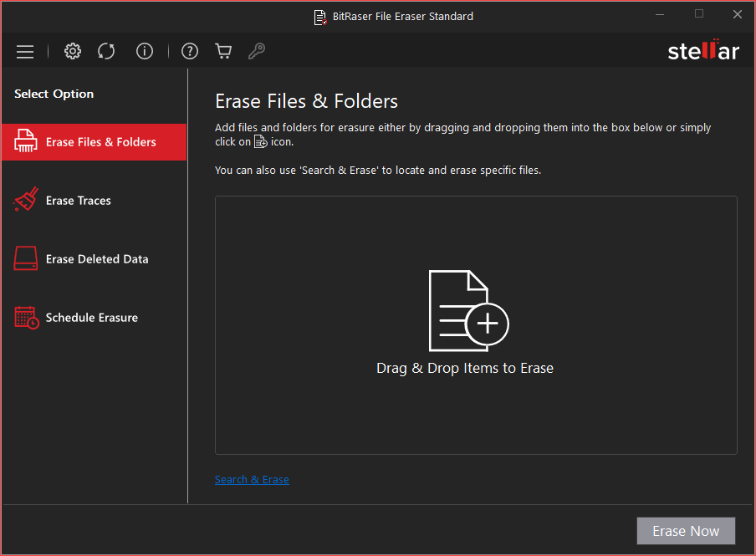Open the about info icon
756x556 pixels.
[145, 51]
